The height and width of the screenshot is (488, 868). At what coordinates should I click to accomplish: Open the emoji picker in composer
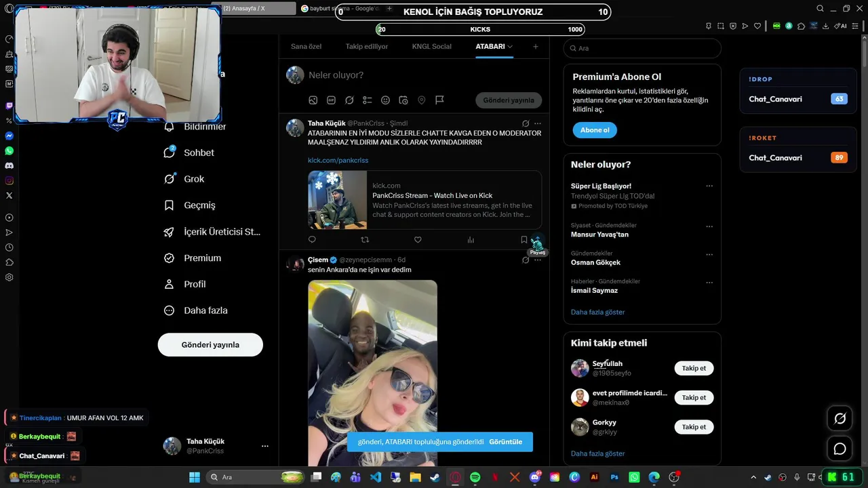tap(385, 100)
